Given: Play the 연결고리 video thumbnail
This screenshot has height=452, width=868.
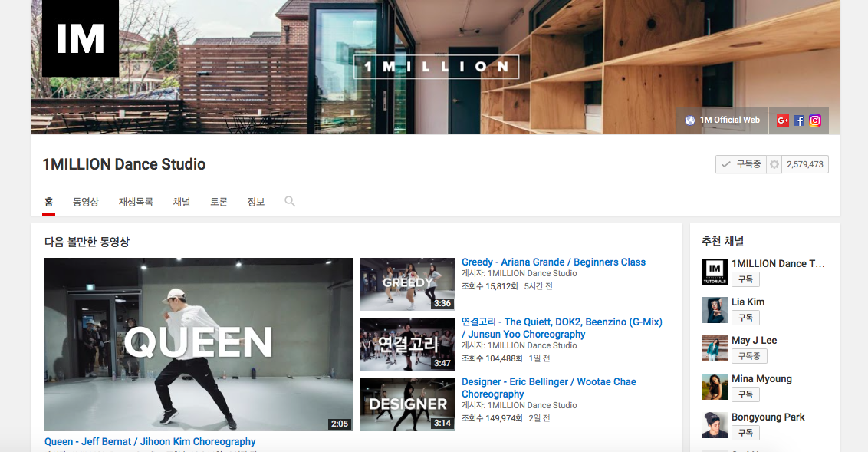Looking at the screenshot, I should coord(407,344).
